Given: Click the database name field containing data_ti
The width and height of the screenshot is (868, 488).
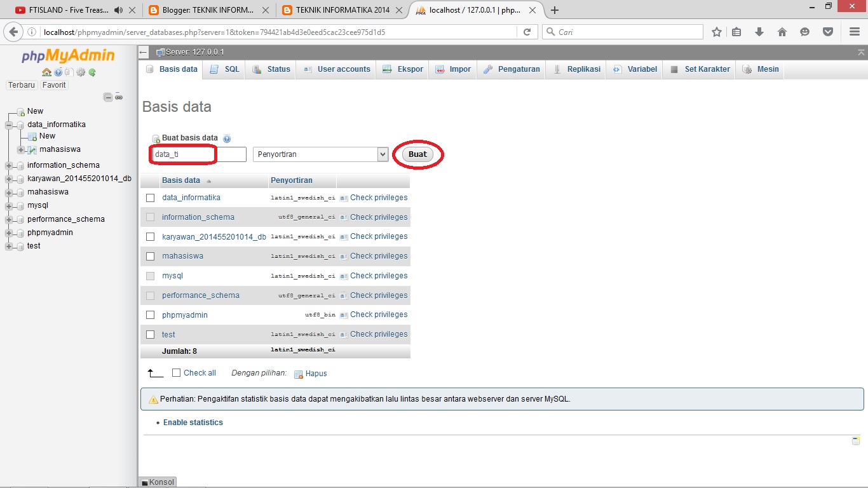Looking at the screenshot, I should 181,154.
